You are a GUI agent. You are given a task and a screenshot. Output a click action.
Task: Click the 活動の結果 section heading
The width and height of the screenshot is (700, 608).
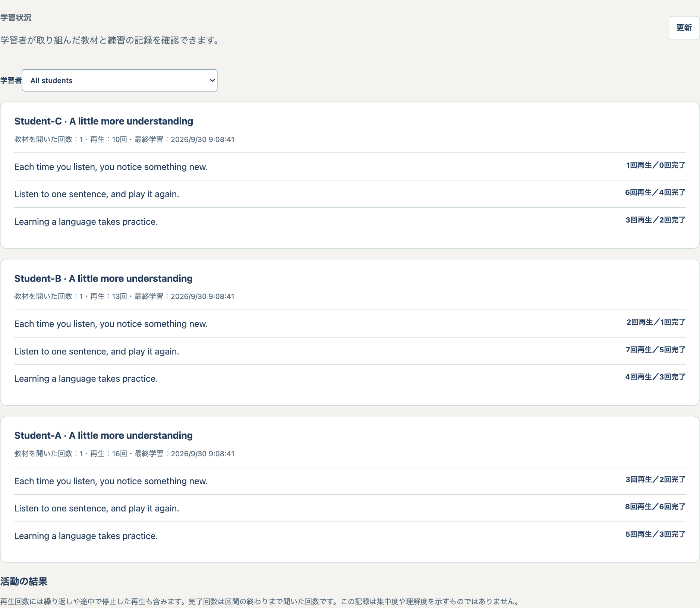click(24, 582)
